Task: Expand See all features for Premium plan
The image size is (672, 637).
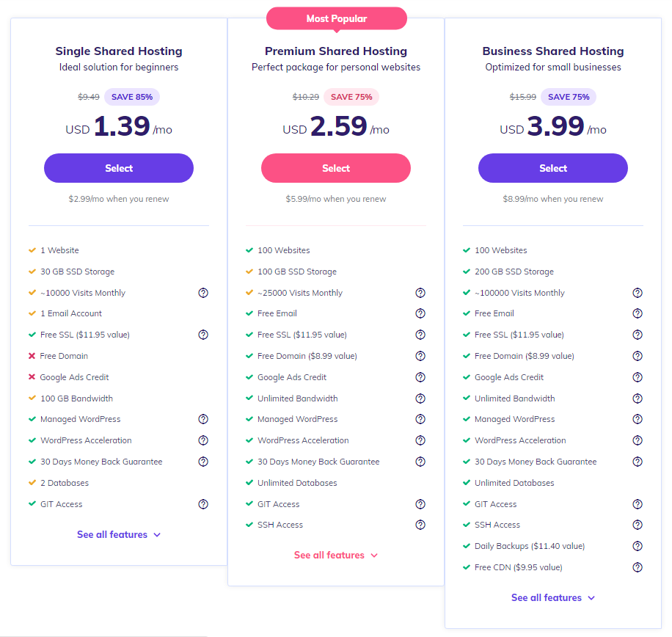Action: coord(336,555)
